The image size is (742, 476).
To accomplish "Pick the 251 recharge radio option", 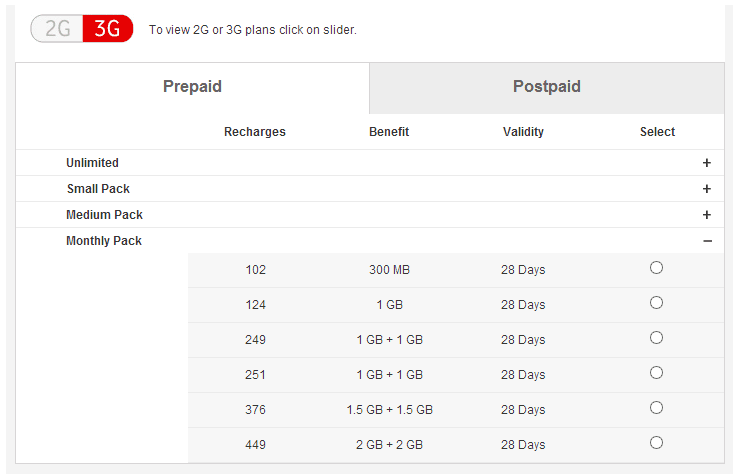I will pyautogui.click(x=656, y=373).
